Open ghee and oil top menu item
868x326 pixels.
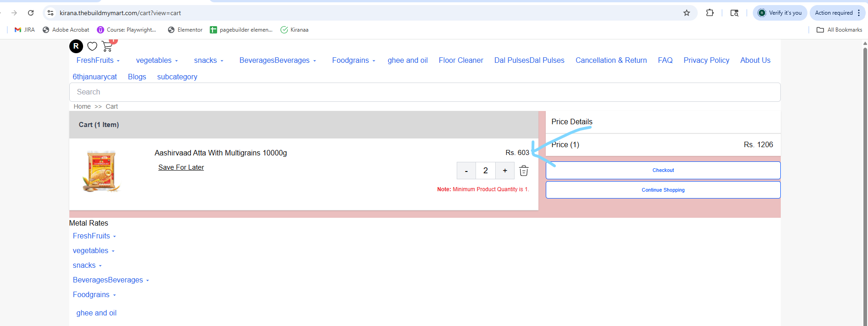click(x=408, y=61)
